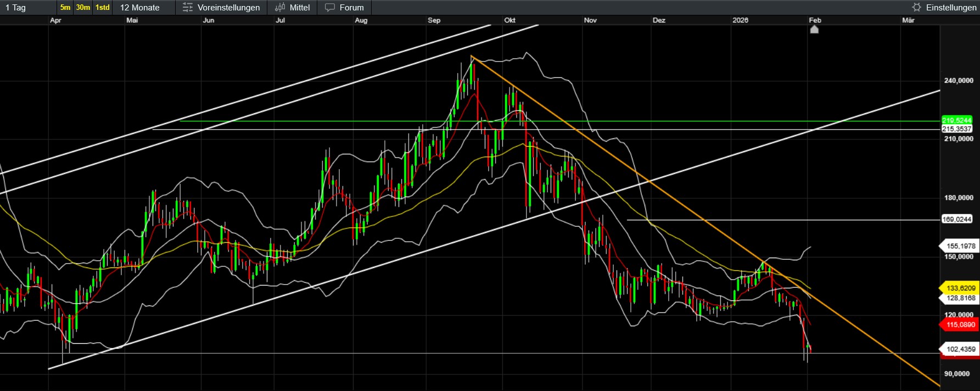Screen dimensions: 980x391
Task: Click the candlestick icon beside Mittel
Action: (280, 8)
